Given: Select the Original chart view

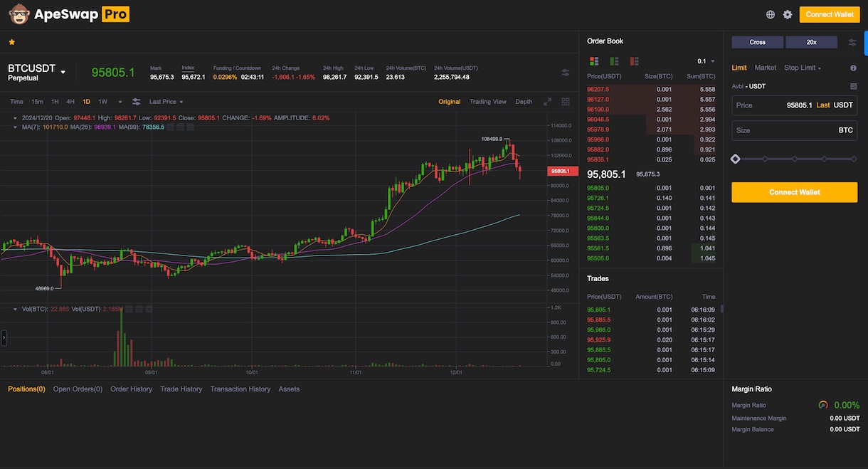Looking at the screenshot, I should click(450, 102).
